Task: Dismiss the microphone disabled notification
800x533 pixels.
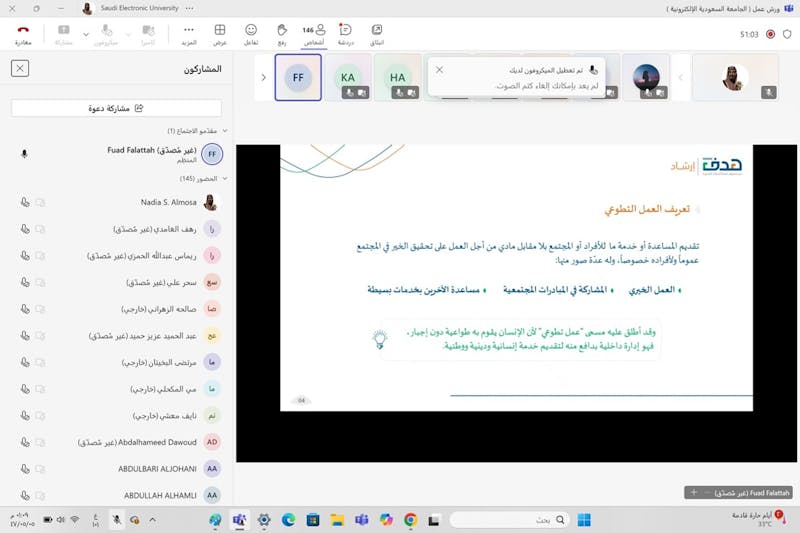Action: 439,70
